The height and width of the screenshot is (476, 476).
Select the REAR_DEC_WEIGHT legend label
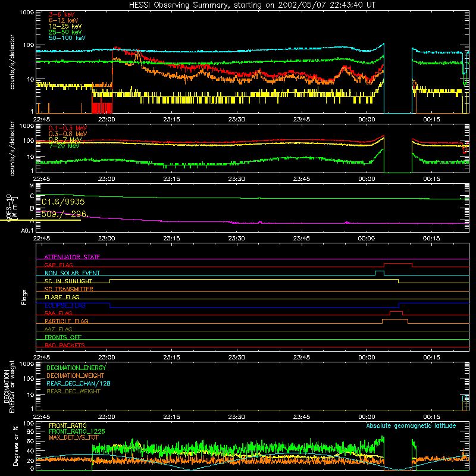pos(73,392)
